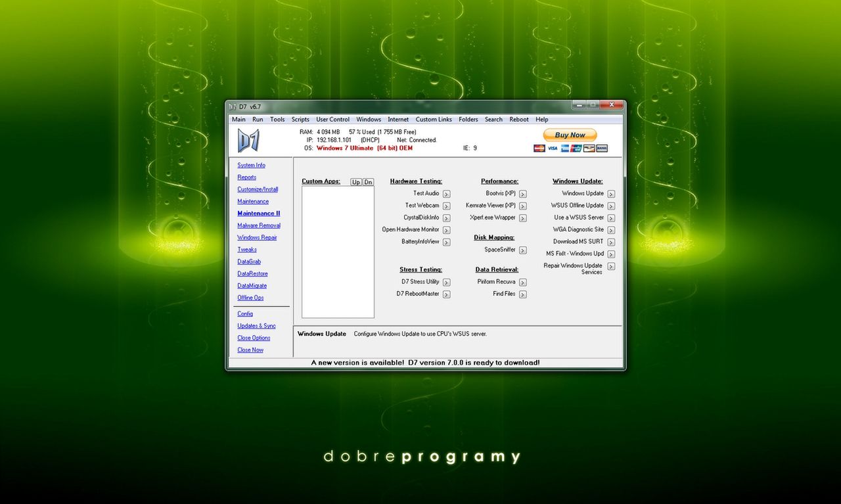Viewport: 841px width, 504px height.
Task: Open the DataRestore section
Action: coord(252,274)
